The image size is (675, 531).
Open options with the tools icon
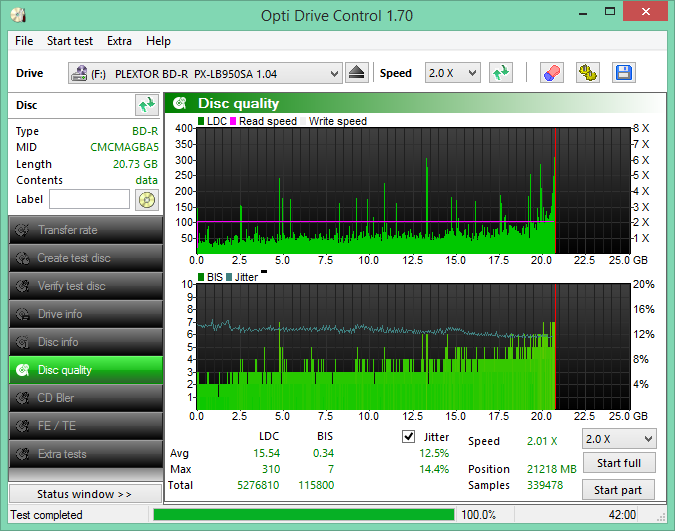coord(588,73)
